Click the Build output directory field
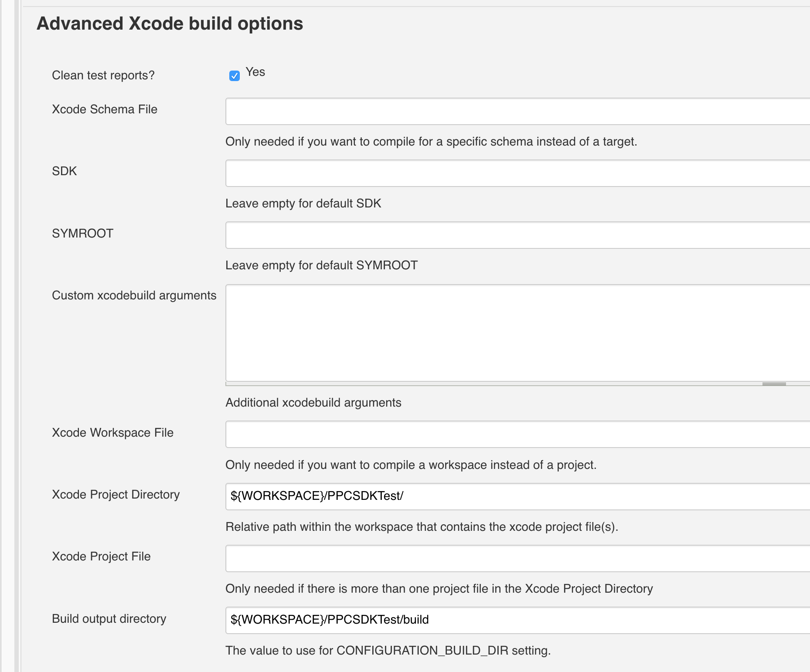The image size is (810, 672). [517, 620]
